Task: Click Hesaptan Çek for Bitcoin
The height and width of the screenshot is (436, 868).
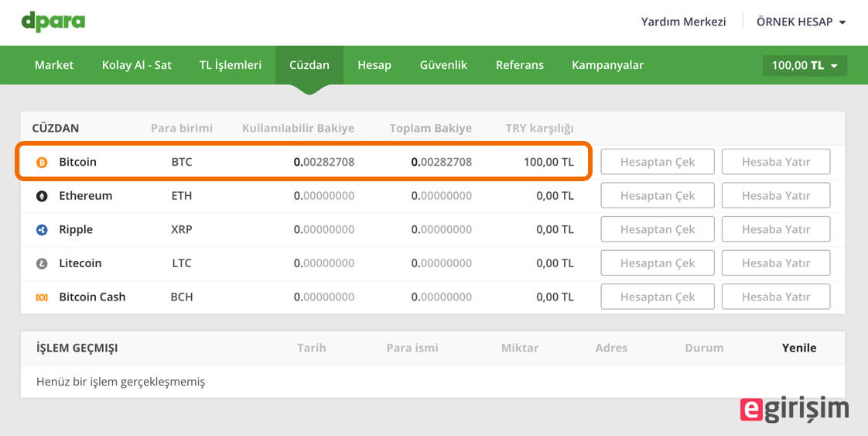Action: pyautogui.click(x=658, y=162)
